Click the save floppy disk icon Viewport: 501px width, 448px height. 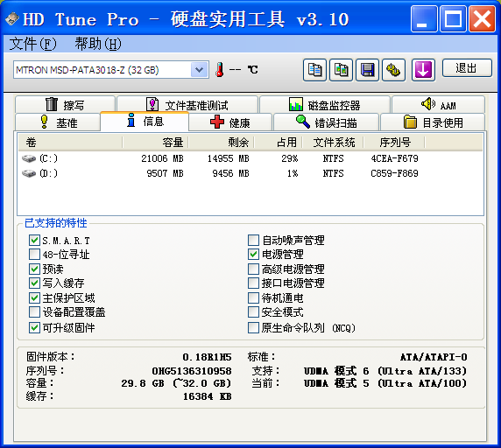coord(368,70)
